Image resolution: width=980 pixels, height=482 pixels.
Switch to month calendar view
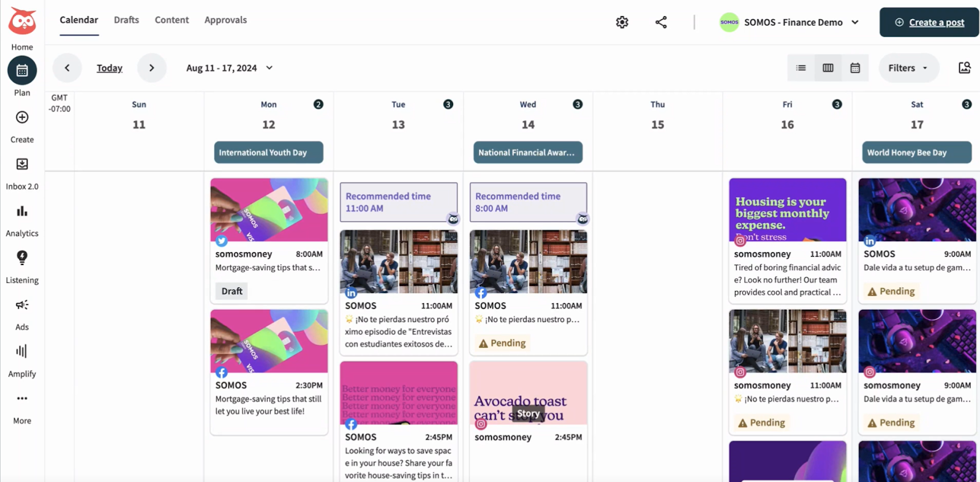855,68
